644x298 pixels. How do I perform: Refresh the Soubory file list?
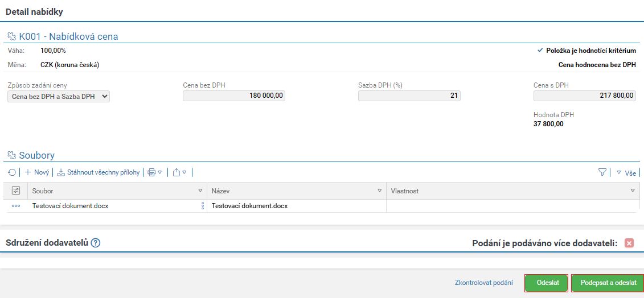[x=12, y=172]
